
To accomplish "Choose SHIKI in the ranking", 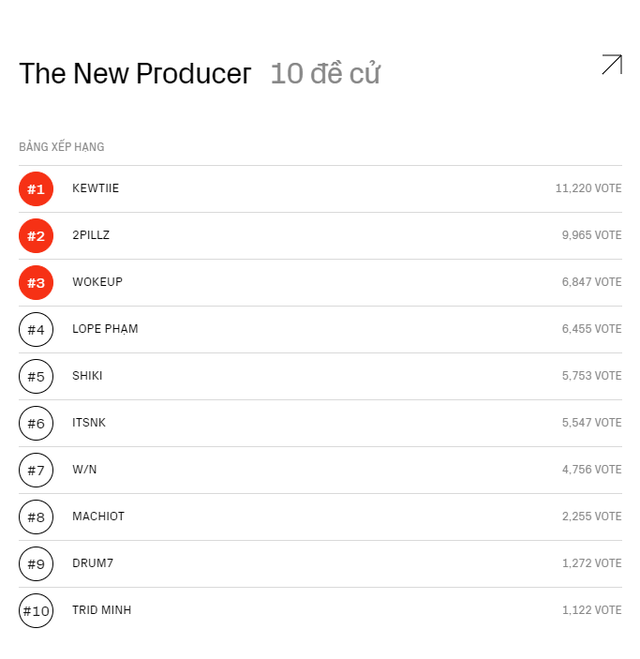I will [x=87, y=376].
